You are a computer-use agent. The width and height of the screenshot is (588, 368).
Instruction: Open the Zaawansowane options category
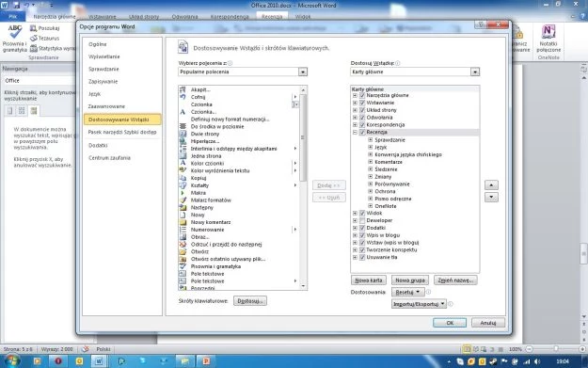pos(106,106)
